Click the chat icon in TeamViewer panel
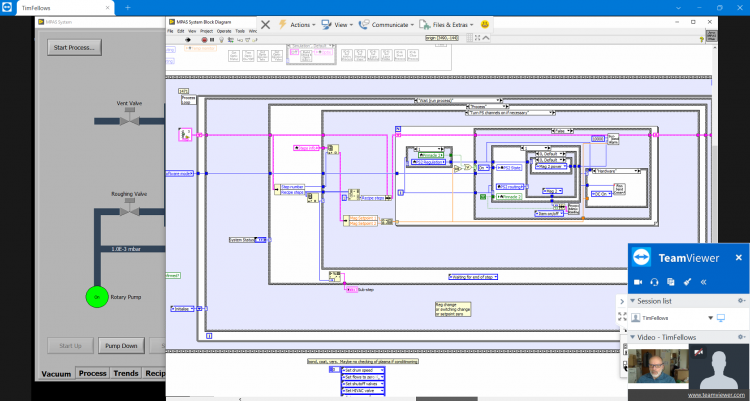The width and height of the screenshot is (750, 401). 671,282
